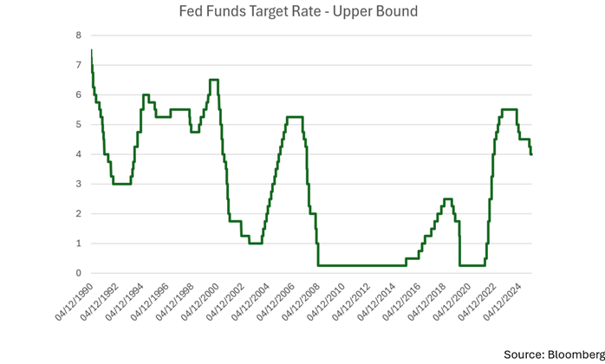Click the final data point at line's end
Image resolution: width=605 pixels, height=364 pixels.
(530, 153)
